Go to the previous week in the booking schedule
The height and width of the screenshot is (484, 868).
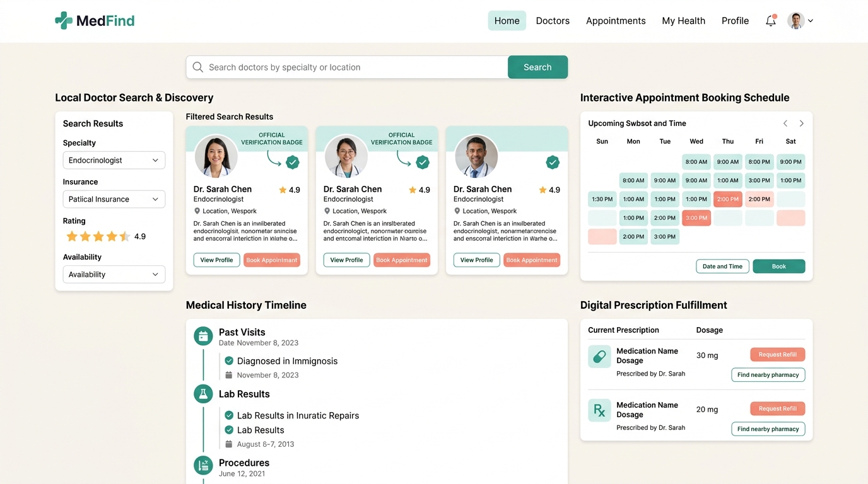point(785,124)
